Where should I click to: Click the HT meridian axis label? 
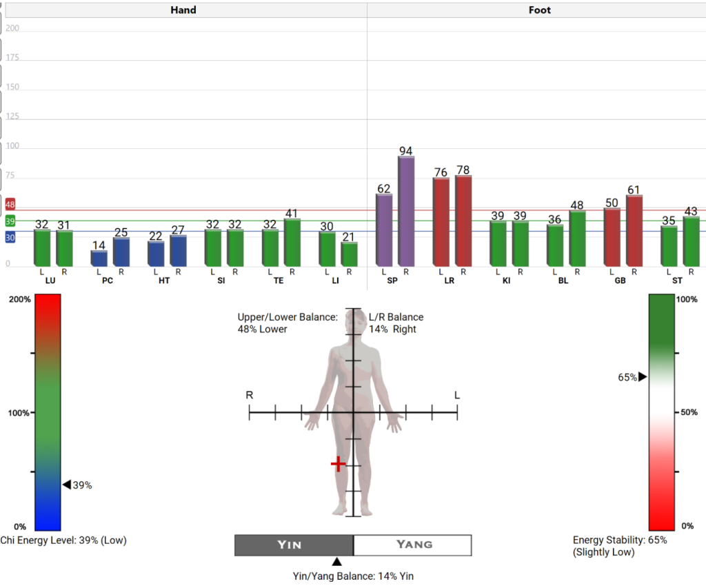(x=164, y=281)
